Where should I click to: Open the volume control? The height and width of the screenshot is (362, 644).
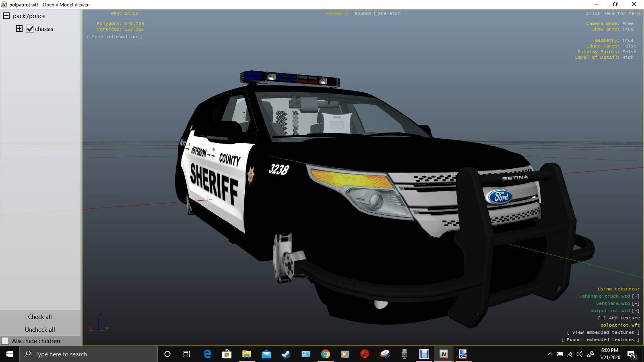pyautogui.click(x=580, y=354)
